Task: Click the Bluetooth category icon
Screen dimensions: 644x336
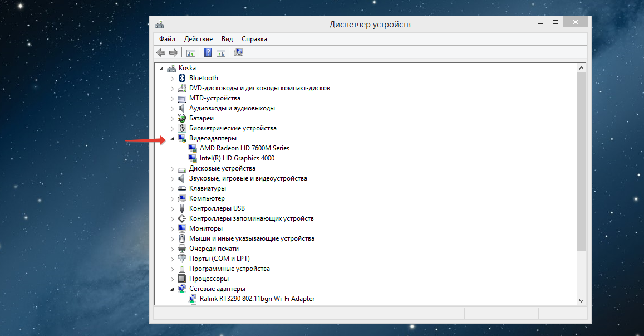Action: coord(181,78)
